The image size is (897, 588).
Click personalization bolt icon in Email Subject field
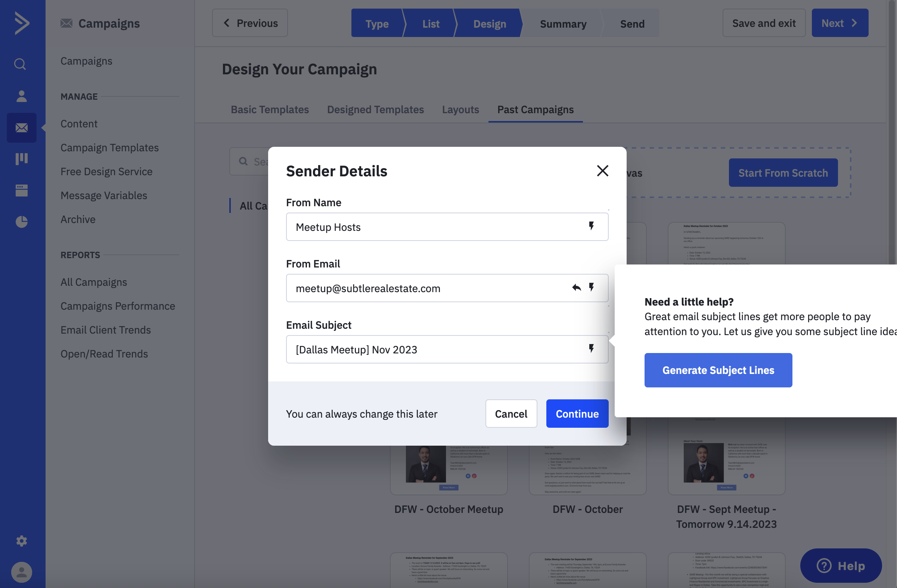[x=592, y=349]
